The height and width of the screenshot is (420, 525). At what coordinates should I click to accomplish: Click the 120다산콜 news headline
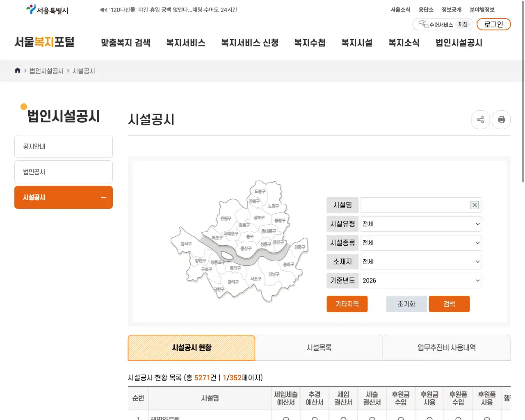[x=173, y=10]
